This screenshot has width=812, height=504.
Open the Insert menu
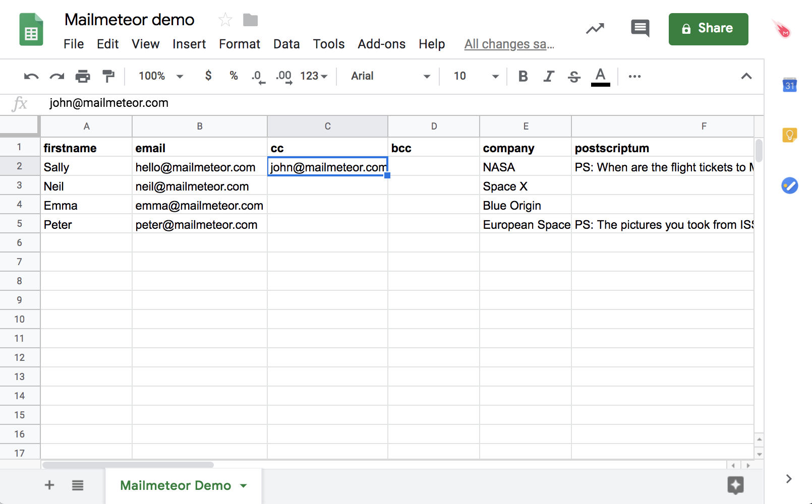(x=189, y=44)
